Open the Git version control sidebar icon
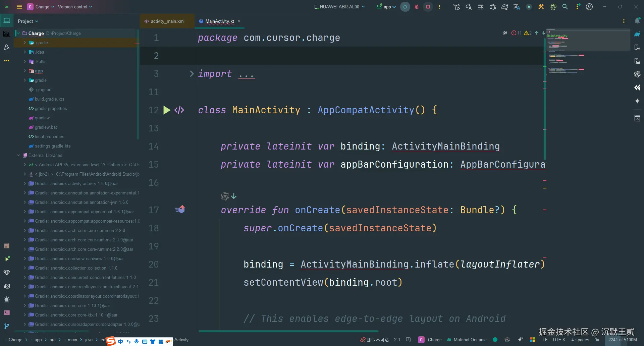The height and width of the screenshot is (346, 644). 7,326
